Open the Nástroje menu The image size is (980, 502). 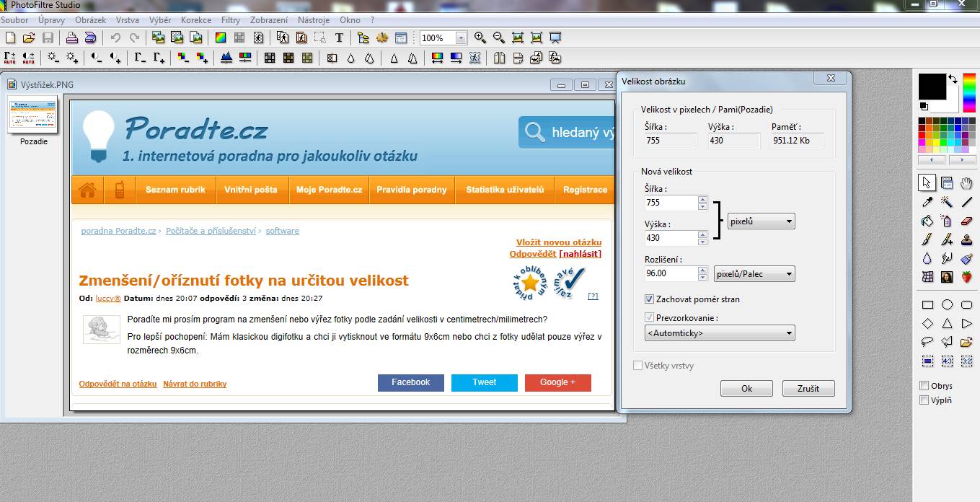coord(314,20)
